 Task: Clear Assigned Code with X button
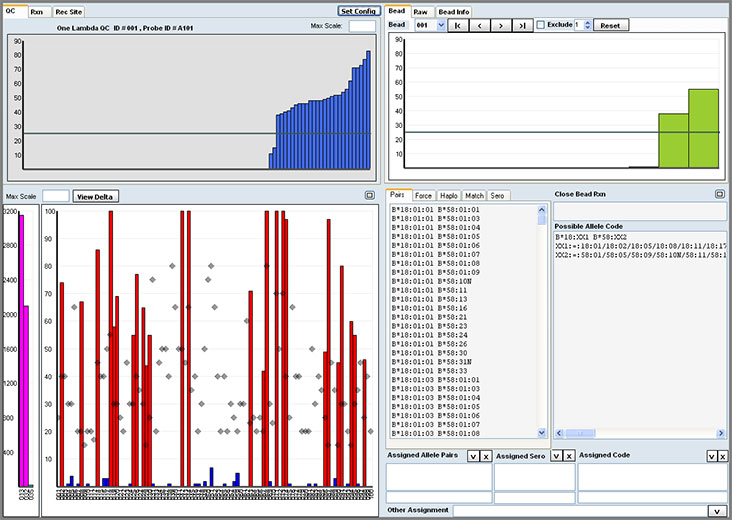pyautogui.click(x=721, y=456)
